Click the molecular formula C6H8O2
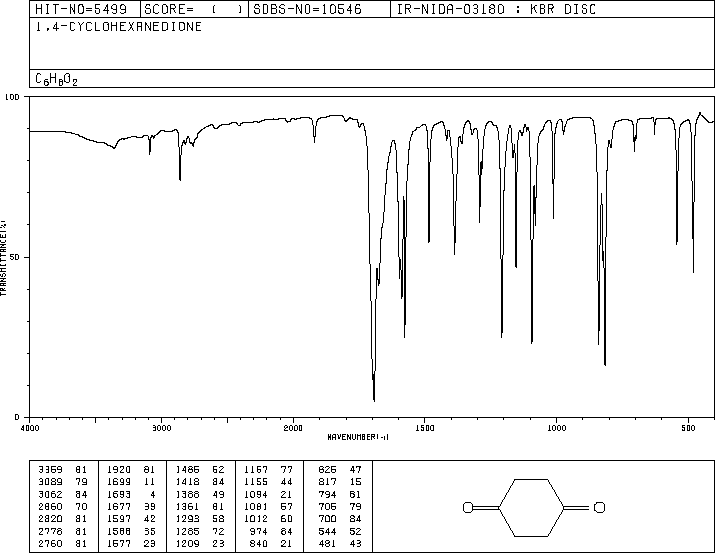The height and width of the screenshot is (553, 715). 57,79
